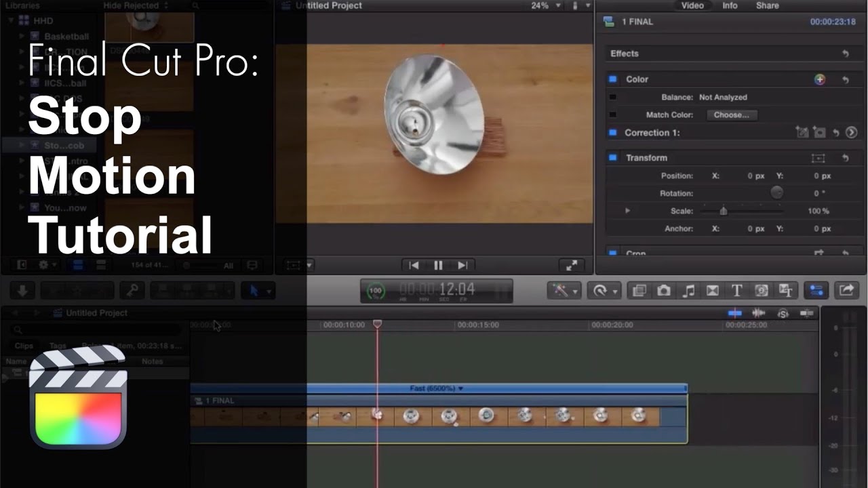This screenshot has height=488, width=868.
Task: Click the Scale 100 % value
Action: click(x=818, y=211)
